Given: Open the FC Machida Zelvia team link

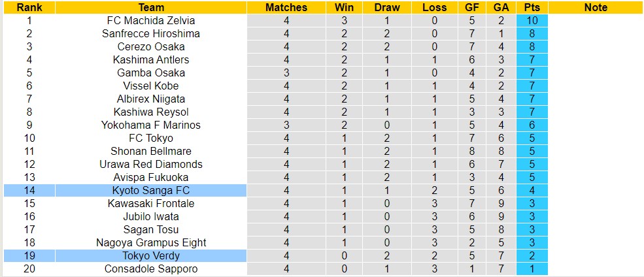Looking at the screenshot, I should coord(151,21).
